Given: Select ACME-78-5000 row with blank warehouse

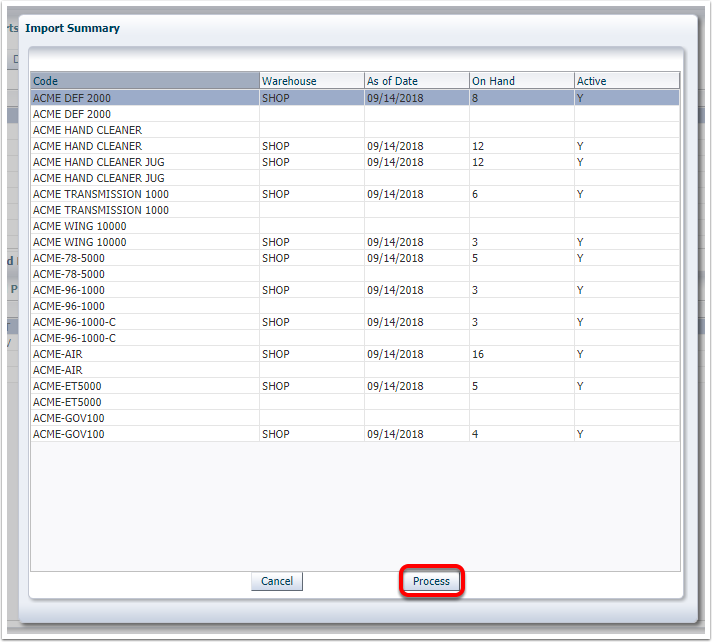Looking at the screenshot, I should [355, 274].
